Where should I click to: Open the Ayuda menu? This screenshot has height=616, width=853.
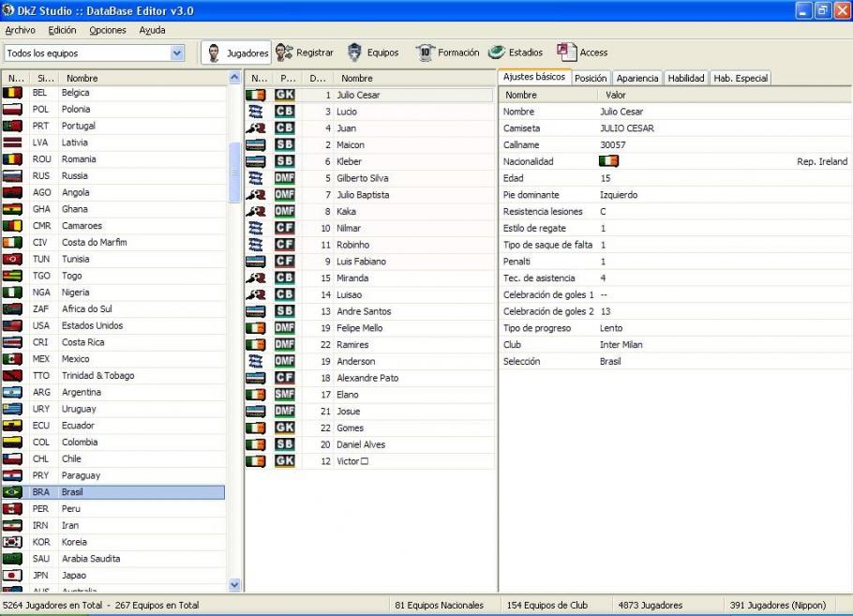point(152,30)
